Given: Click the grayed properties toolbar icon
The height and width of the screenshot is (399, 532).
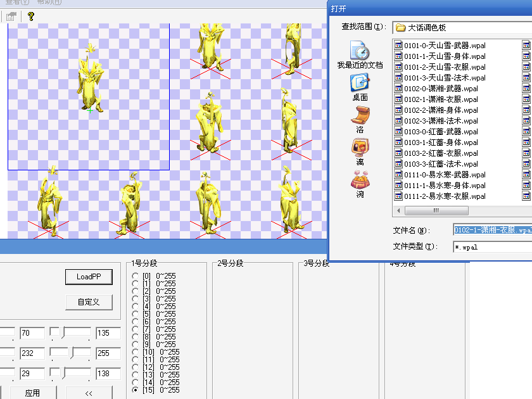Looking at the screenshot, I should [x=11, y=16].
